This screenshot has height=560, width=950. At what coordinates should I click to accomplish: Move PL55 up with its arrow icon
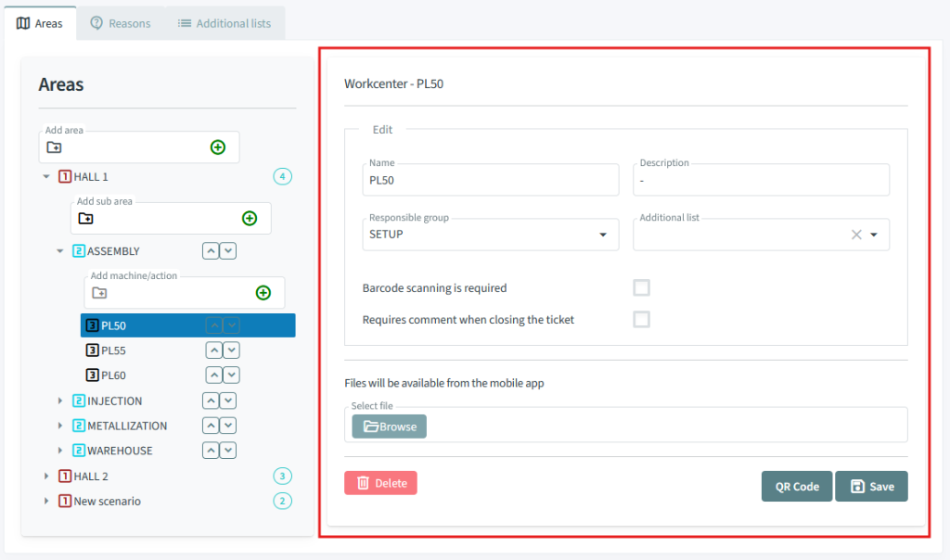[x=213, y=350]
